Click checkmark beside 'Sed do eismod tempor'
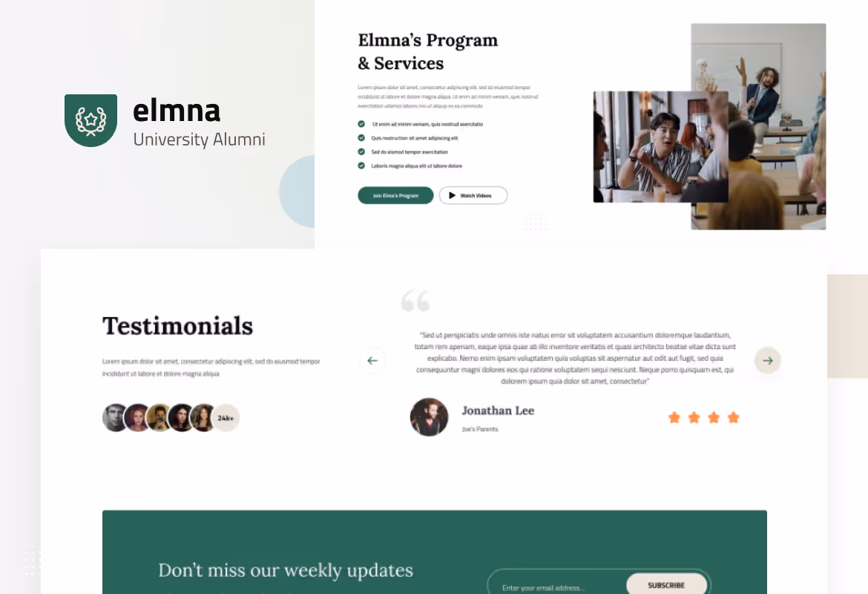Screen dimensions: 868x594 (x=361, y=151)
